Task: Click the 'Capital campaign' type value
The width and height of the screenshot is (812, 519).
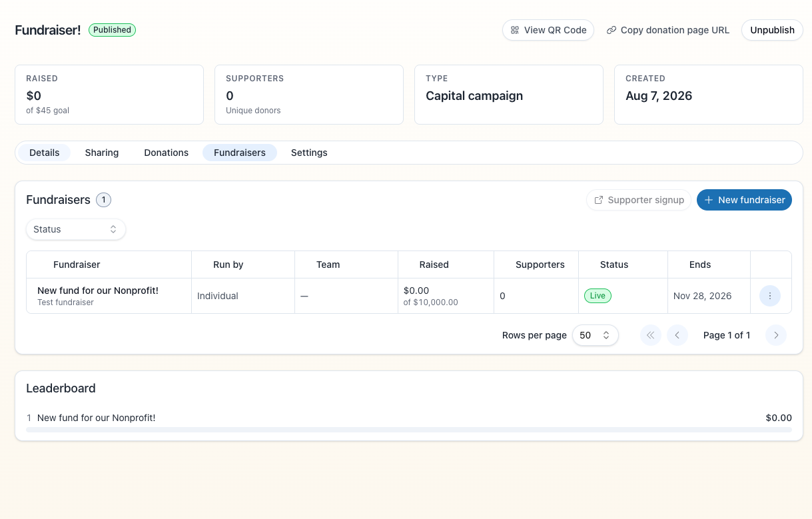Action: tap(474, 96)
